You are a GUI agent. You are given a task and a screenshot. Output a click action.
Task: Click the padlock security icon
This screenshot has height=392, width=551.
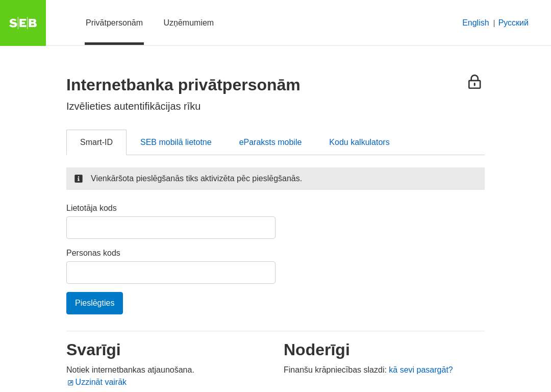click(x=474, y=82)
